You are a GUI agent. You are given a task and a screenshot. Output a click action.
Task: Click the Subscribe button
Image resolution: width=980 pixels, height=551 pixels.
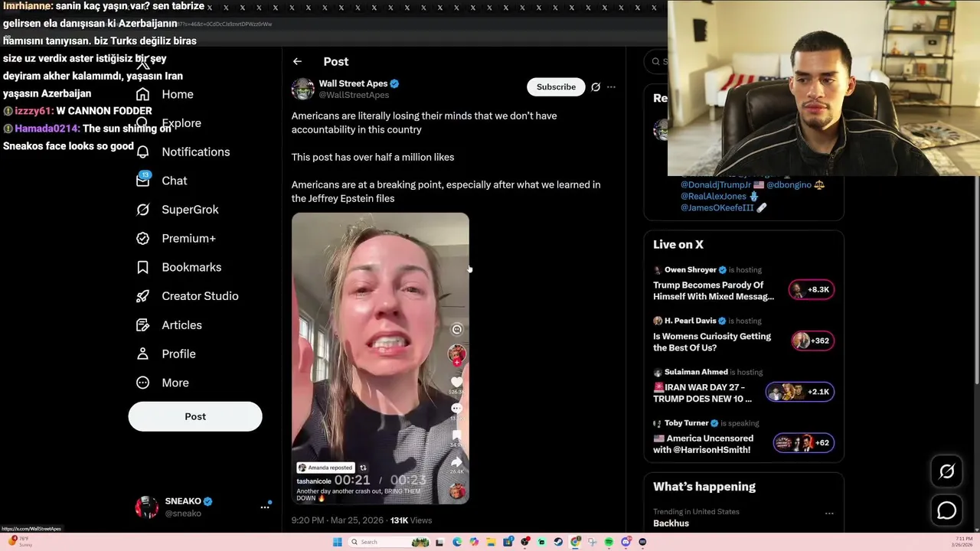pyautogui.click(x=556, y=87)
